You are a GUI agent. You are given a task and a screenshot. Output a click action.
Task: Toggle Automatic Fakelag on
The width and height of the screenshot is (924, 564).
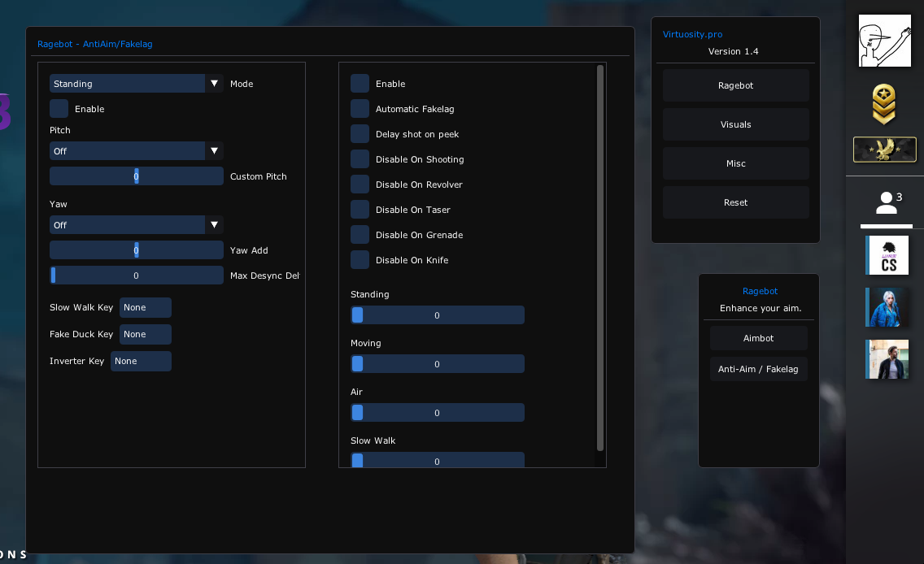(360, 108)
